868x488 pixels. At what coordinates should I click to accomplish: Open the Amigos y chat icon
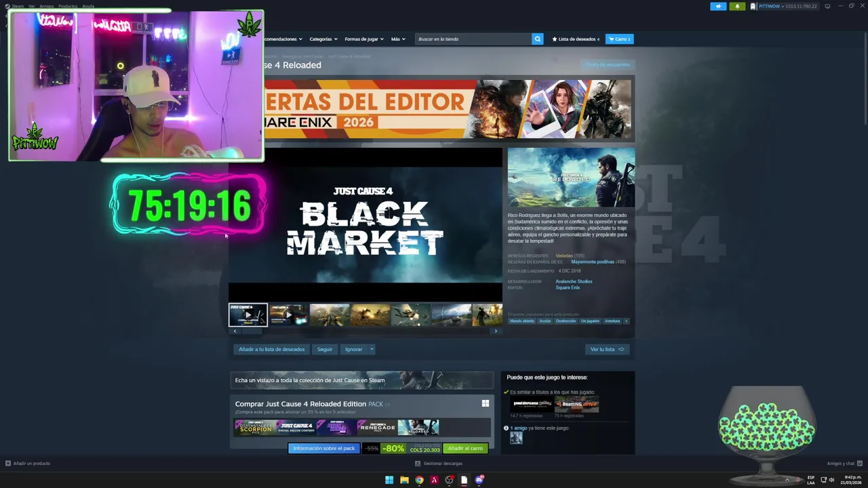pos(860,463)
